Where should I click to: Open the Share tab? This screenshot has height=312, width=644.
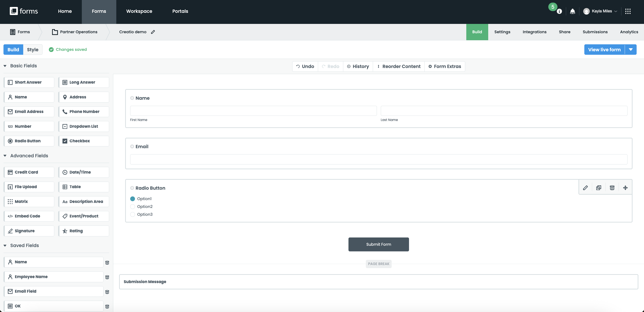point(565,32)
